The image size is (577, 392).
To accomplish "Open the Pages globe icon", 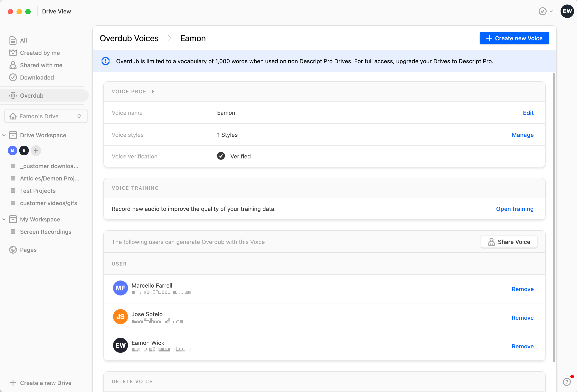I will (x=13, y=250).
